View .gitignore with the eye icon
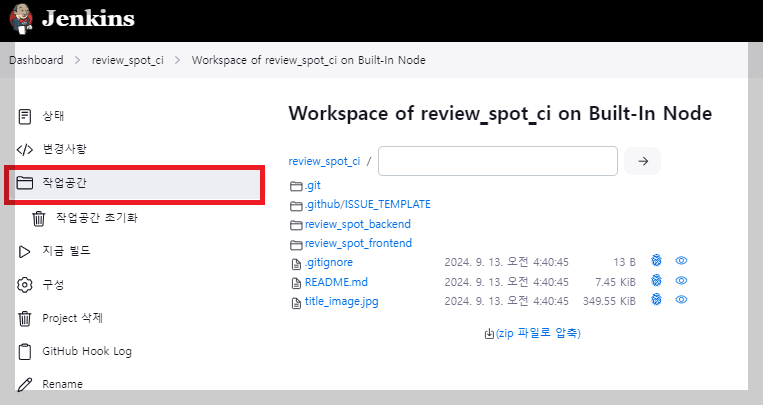Image resolution: width=763 pixels, height=405 pixels. click(x=681, y=260)
